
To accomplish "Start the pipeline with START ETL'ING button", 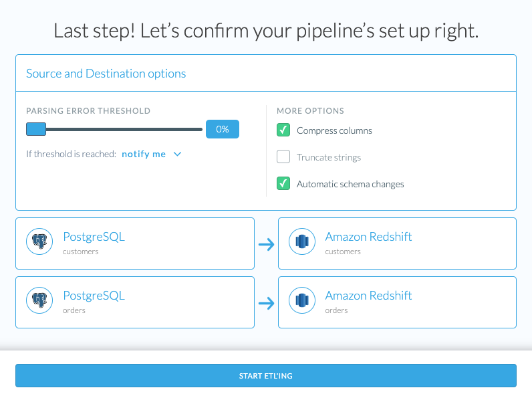I will (266, 375).
